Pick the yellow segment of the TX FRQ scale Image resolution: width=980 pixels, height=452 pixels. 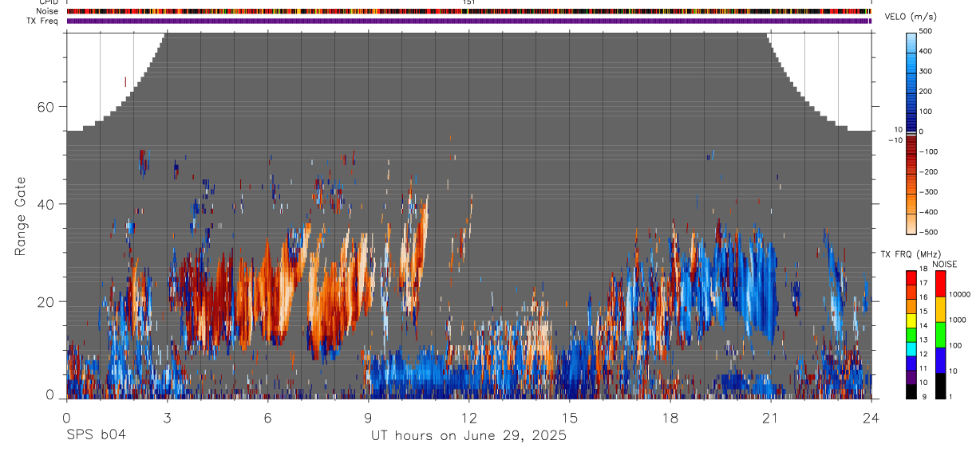click(x=911, y=320)
